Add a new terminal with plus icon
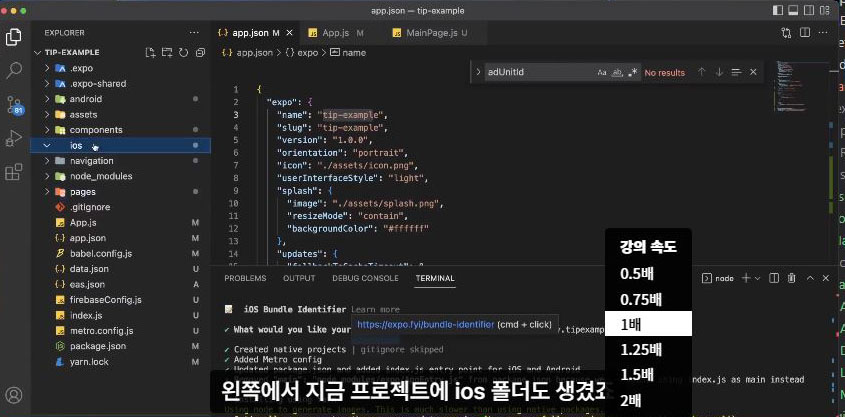This screenshot has width=845, height=417. [746, 278]
